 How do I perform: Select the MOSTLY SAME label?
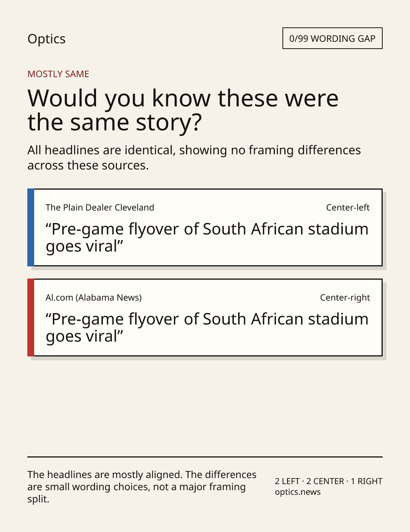click(x=58, y=74)
